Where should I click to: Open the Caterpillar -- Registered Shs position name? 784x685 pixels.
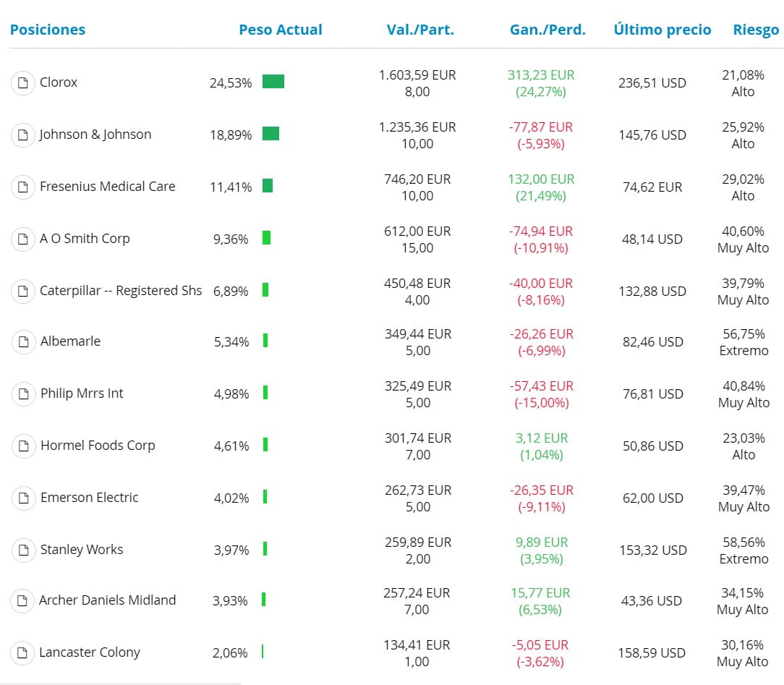click(x=121, y=291)
